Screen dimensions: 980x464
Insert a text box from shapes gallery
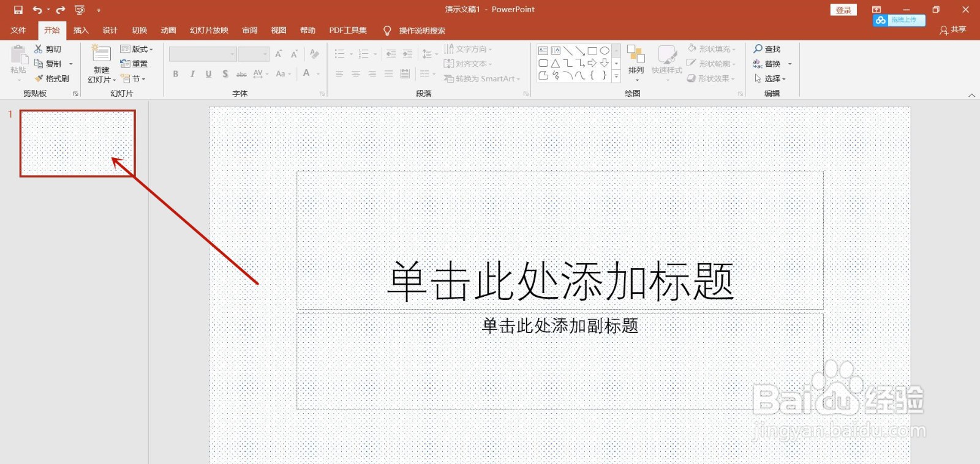(x=543, y=51)
